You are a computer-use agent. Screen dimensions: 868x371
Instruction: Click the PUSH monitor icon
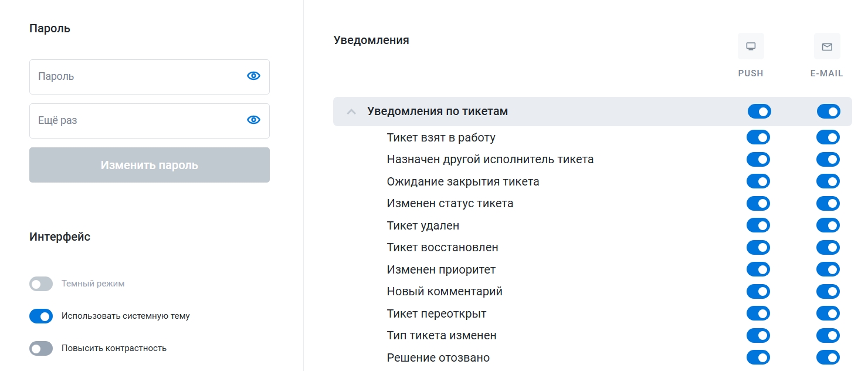[x=751, y=46]
